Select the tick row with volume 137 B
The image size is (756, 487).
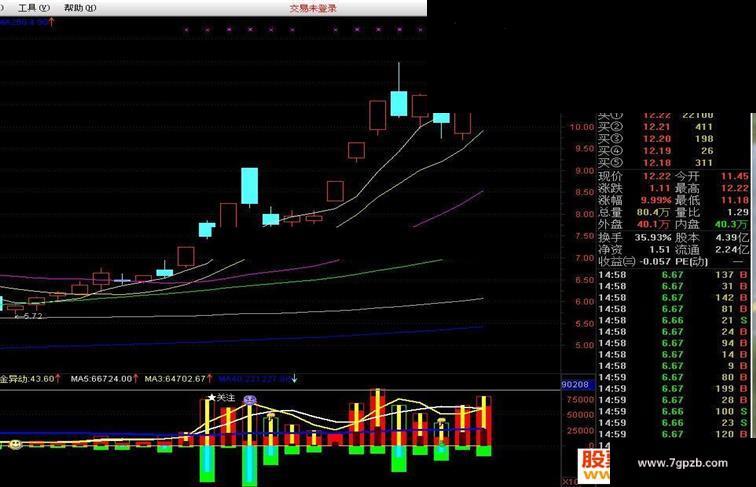coord(674,275)
